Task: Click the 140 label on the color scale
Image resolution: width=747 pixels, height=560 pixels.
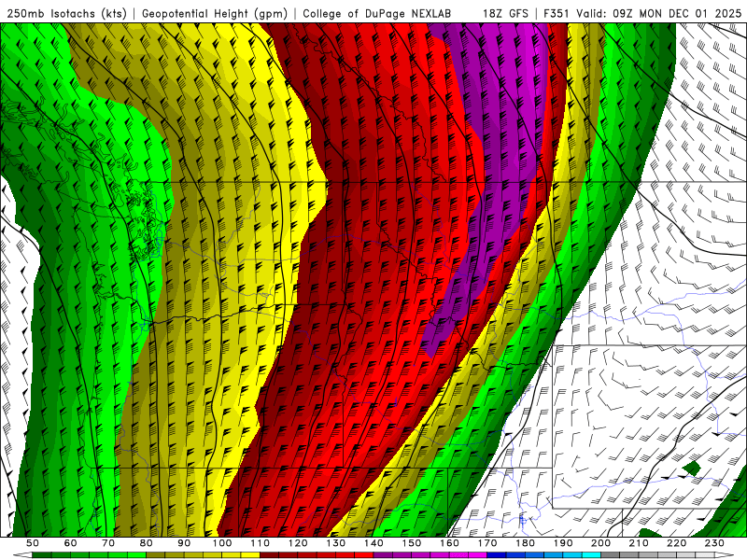Action: click(374, 543)
